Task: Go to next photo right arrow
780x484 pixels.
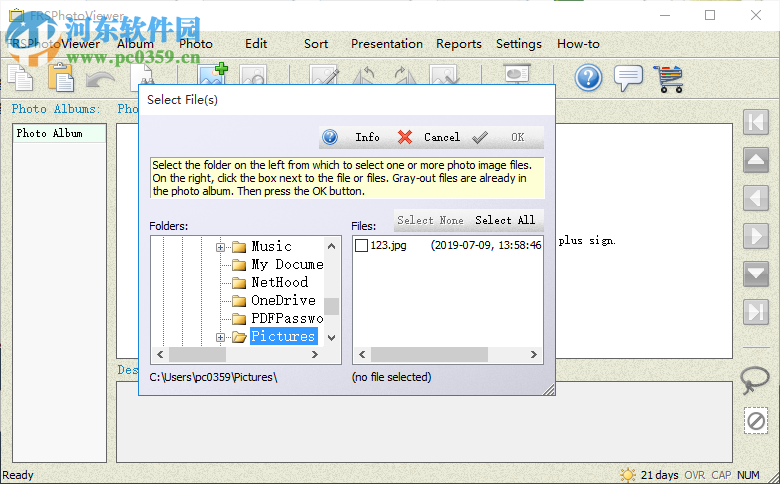Action: 756,236
